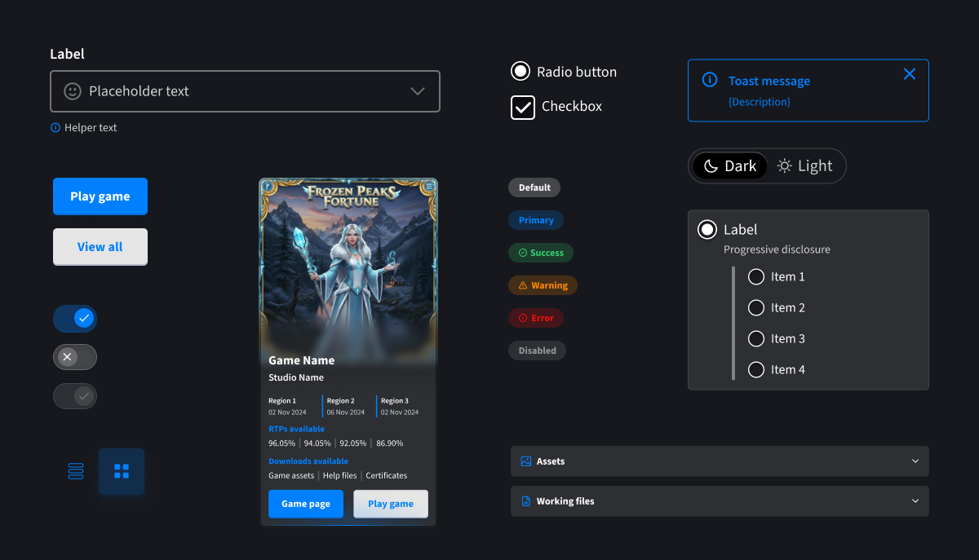This screenshot has height=560, width=979.
Task: Click the Frozen Peaks Fortune game card
Action: click(348, 269)
